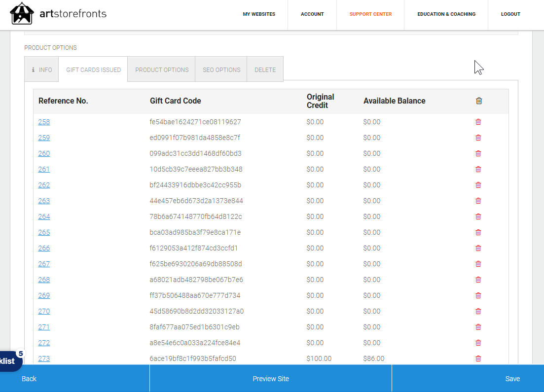The width and height of the screenshot is (544, 392).
Task: Click the Preview Site button
Action: point(271,379)
